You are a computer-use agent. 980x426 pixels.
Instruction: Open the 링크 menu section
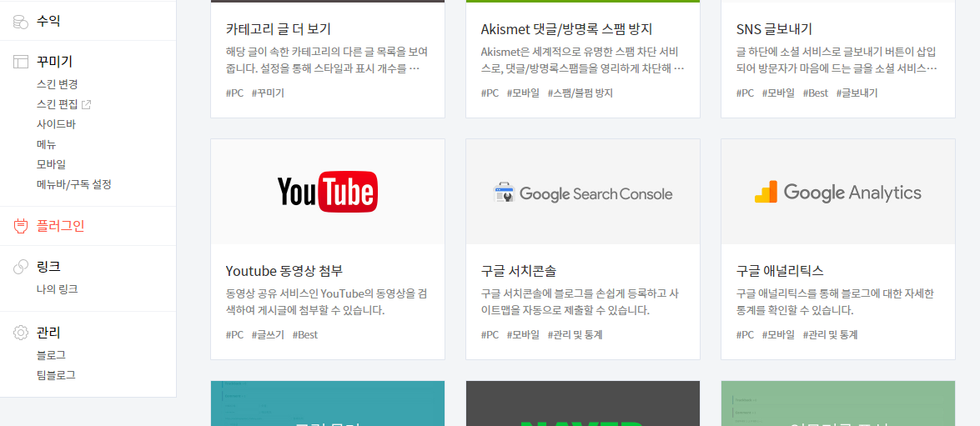tap(48, 267)
